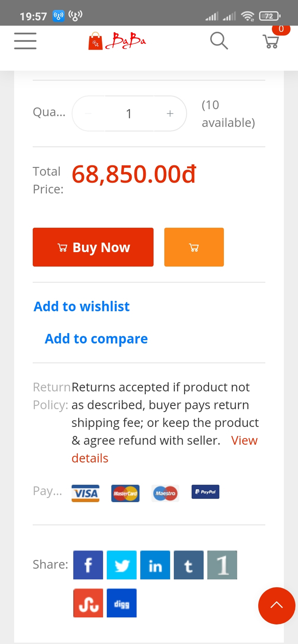Tap the BaBa logo
The image size is (298, 644).
pos(117,41)
